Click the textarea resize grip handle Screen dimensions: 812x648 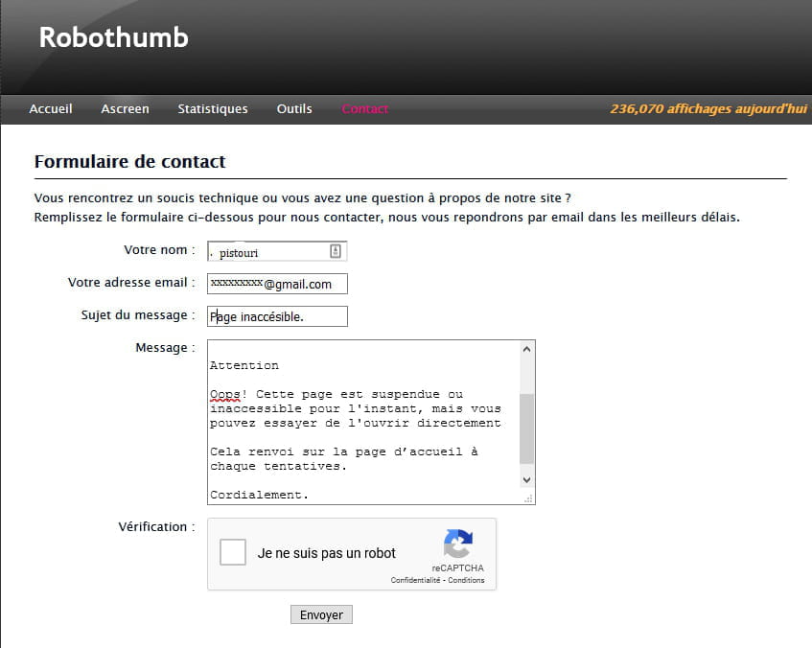point(528,498)
